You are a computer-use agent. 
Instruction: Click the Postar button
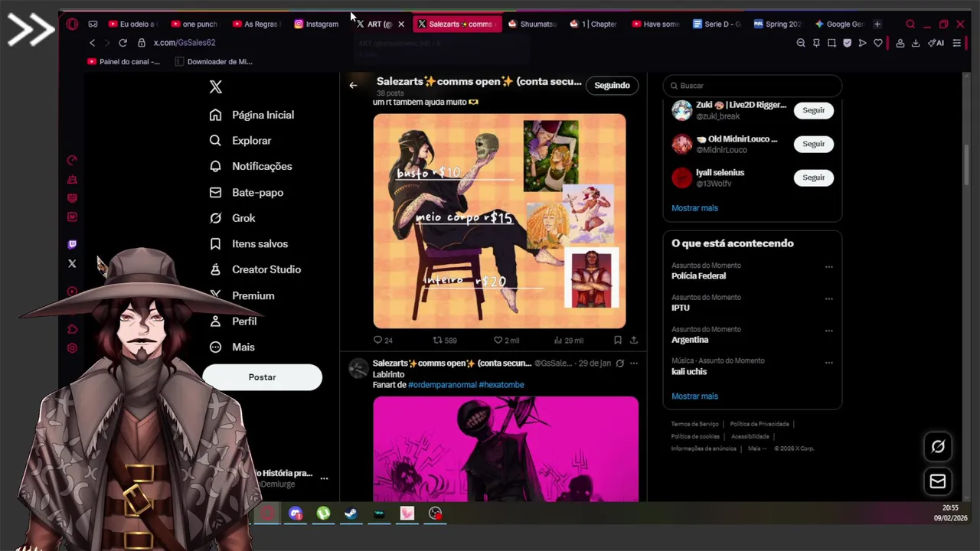click(262, 377)
